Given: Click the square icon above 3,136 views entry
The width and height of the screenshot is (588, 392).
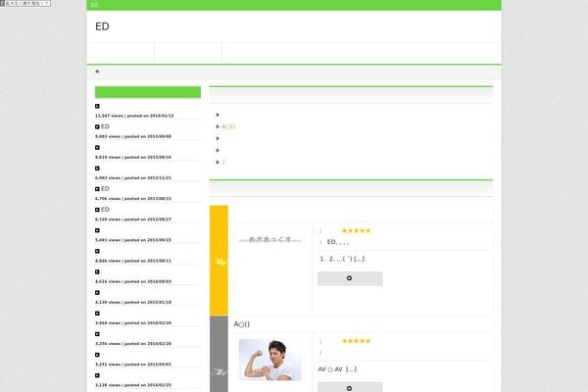Looking at the screenshot, I should click(x=97, y=375).
